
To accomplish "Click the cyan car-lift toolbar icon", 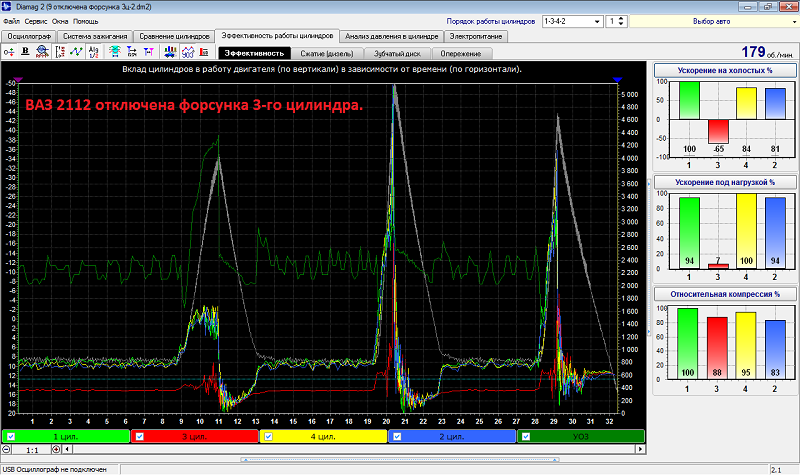I will point(115,52).
